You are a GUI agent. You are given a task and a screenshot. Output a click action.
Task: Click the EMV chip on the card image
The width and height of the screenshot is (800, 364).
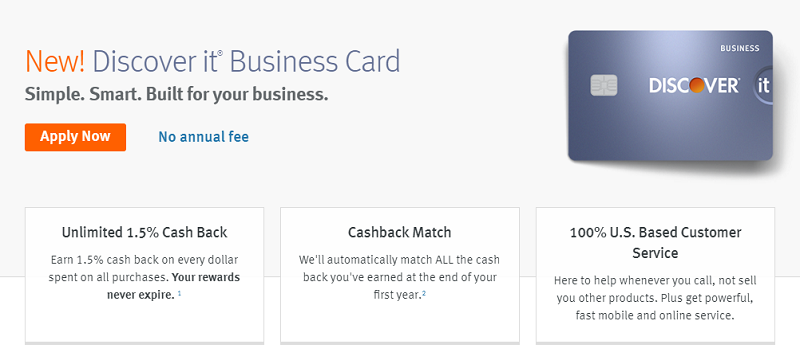[604, 85]
